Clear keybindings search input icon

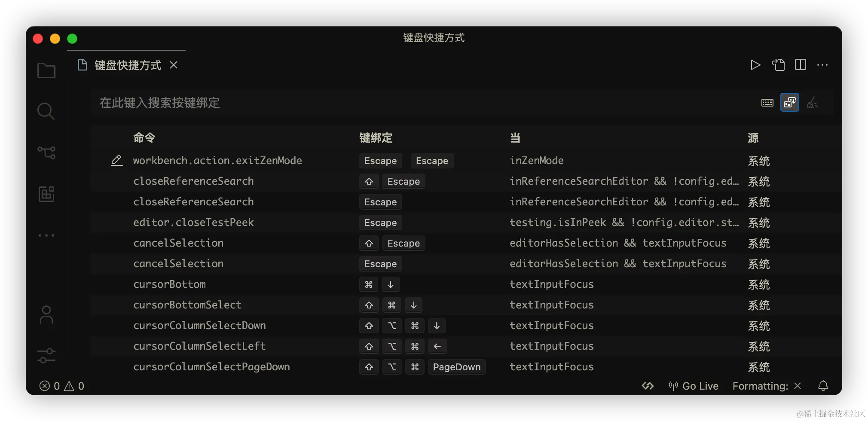pos(812,103)
